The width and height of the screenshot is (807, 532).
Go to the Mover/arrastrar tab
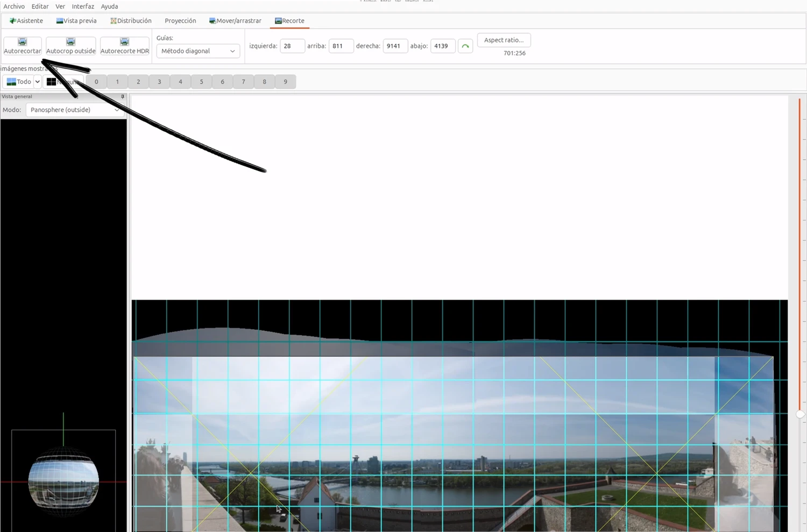click(235, 20)
